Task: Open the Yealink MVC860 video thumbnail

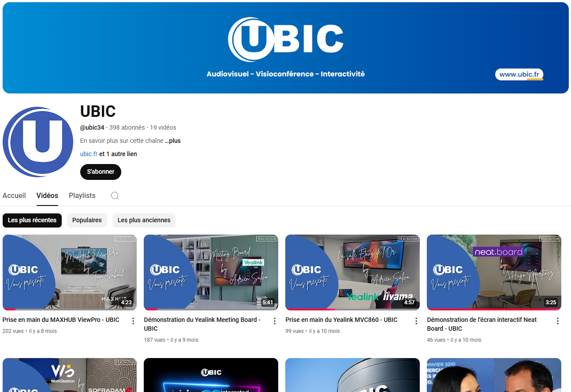Action: click(352, 272)
